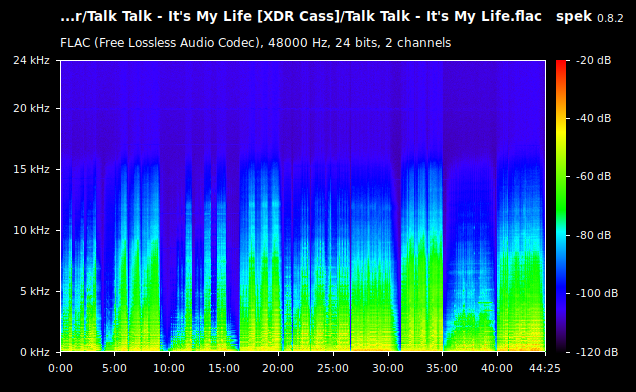Click the '15:00' time axis label

223,368
